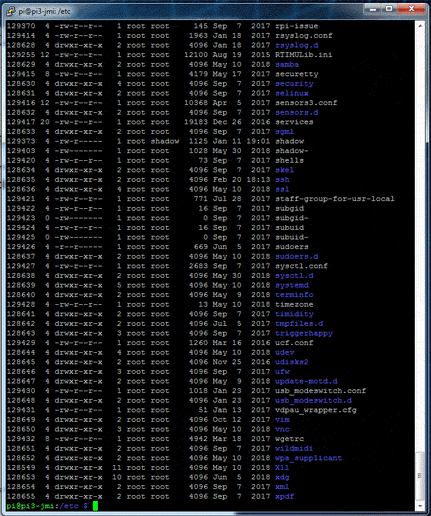
Task: Click the usb_modeswitch.conf file name
Action: (320, 391)
